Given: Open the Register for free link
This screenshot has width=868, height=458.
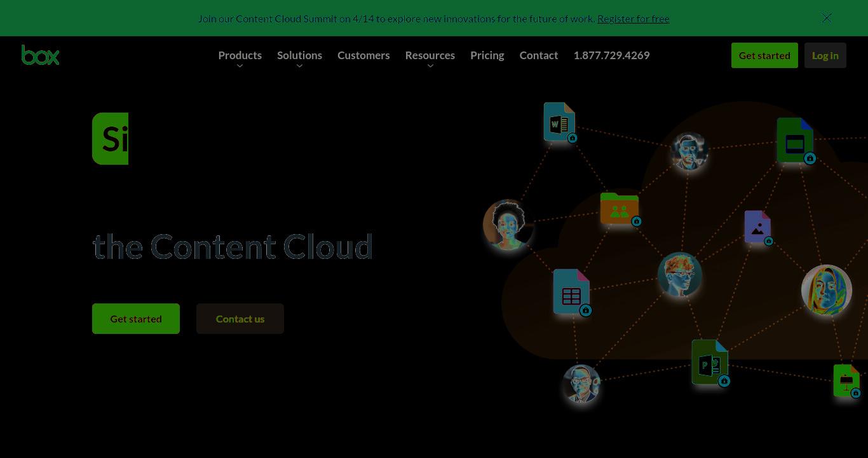Looking at the screenshot, I should pos(633,18).
